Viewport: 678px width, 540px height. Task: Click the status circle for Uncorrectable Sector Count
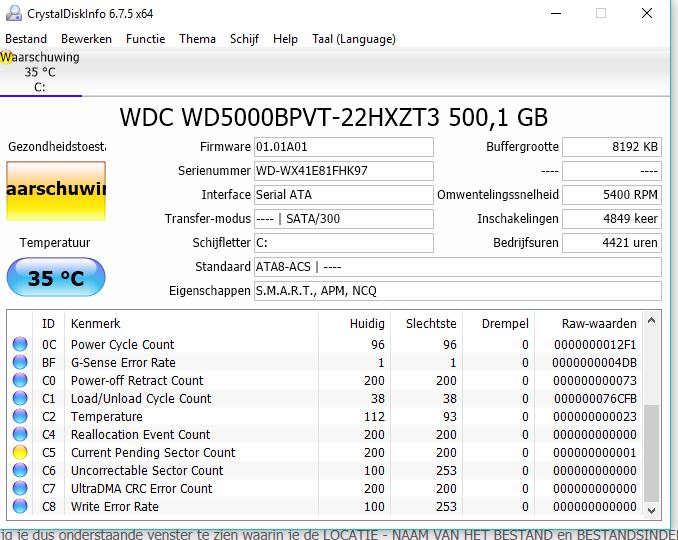pos(20,470)
